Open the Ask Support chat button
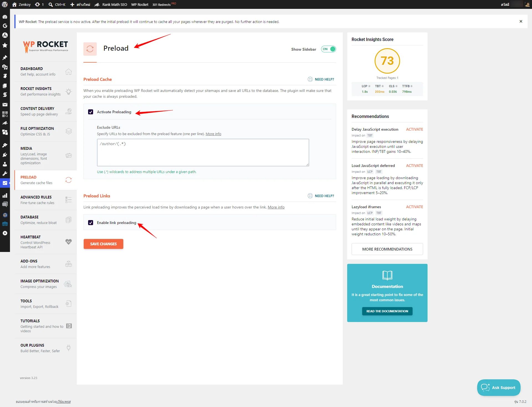 coord(499,388)
